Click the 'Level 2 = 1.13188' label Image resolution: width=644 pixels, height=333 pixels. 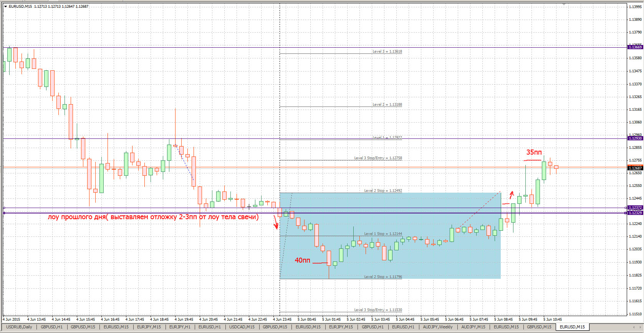(387, 104)
